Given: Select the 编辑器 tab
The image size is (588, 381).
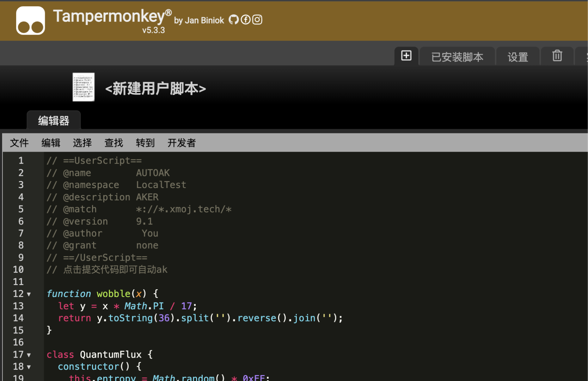Looking at the screenshot, I should coord(54,121).
